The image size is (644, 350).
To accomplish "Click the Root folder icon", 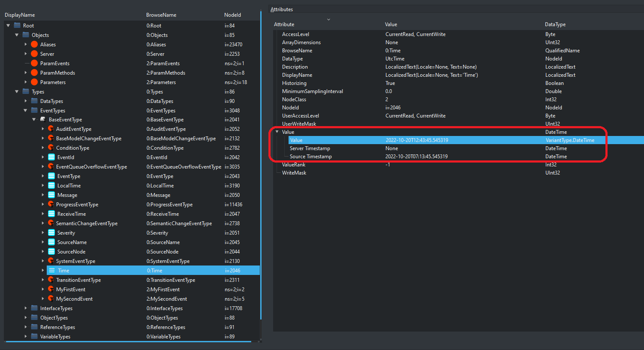I will tap(17, 26).
